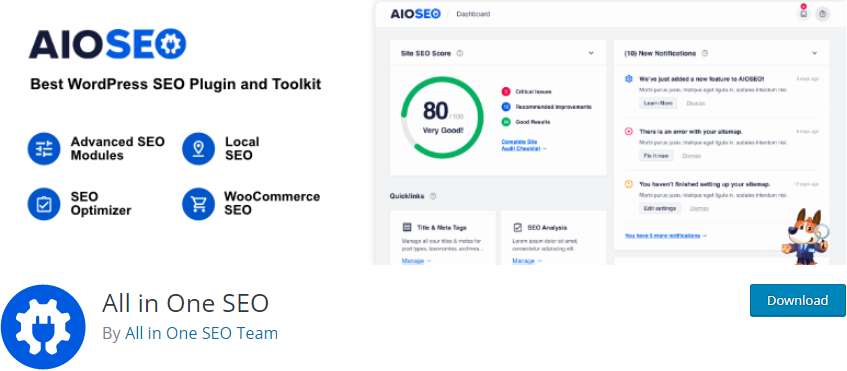Open Complete Site Audit Checklist link

[524, 145]
